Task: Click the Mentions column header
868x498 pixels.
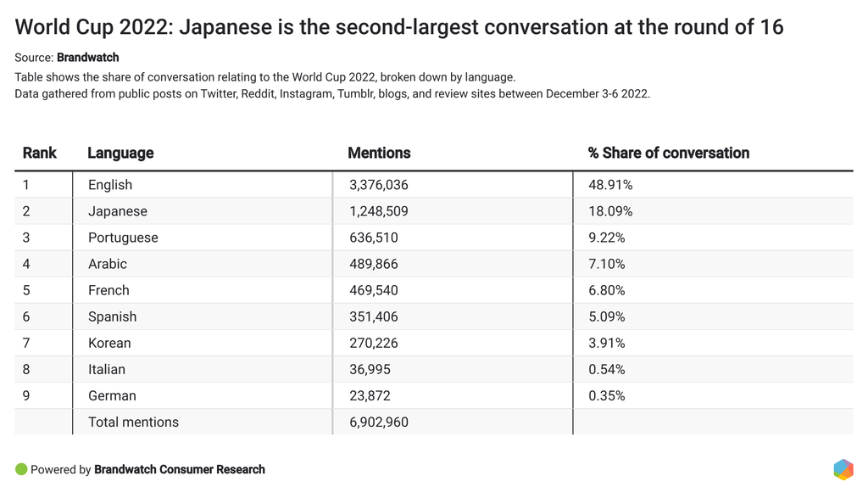Action: [x=379, y=153]
